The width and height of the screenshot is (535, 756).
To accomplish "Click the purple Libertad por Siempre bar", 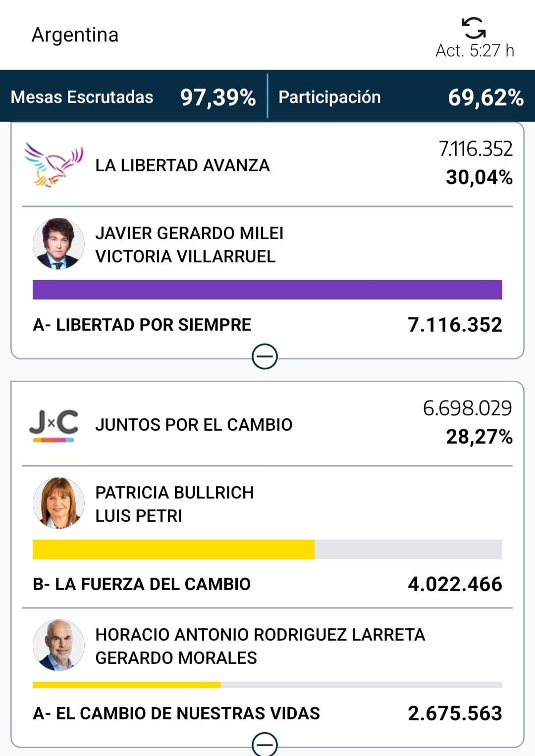I will click(x=267, y=290).
